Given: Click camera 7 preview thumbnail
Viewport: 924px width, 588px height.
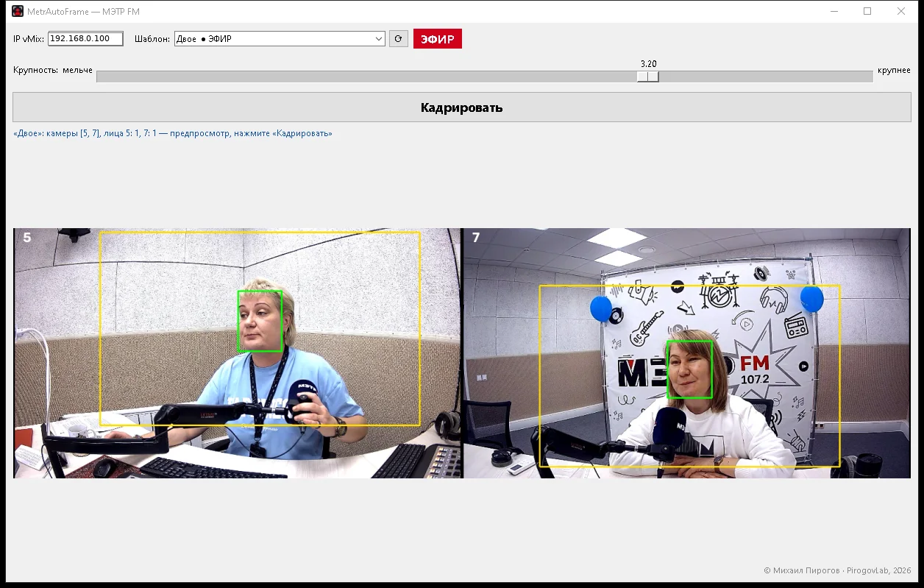Looking at the screenshot, I should tap(687, 353).
